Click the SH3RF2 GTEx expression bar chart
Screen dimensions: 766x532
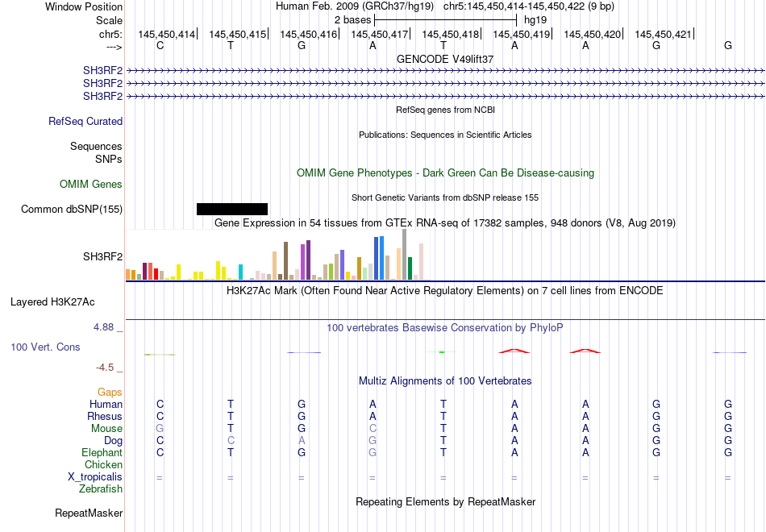pyautogui.click(x=277, y=255)
